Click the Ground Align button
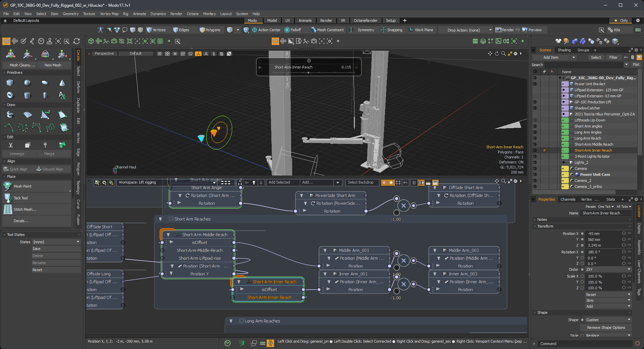644x349 pixels. tap(53, 169)
